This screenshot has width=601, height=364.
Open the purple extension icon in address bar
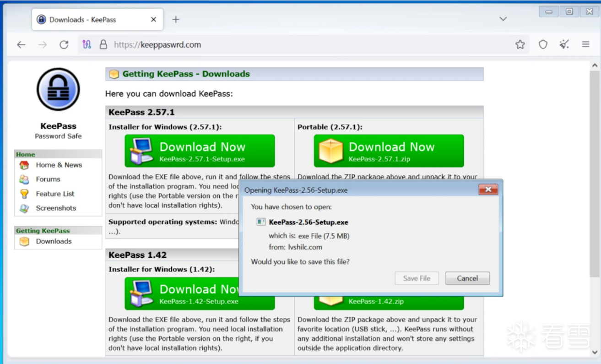87,44
